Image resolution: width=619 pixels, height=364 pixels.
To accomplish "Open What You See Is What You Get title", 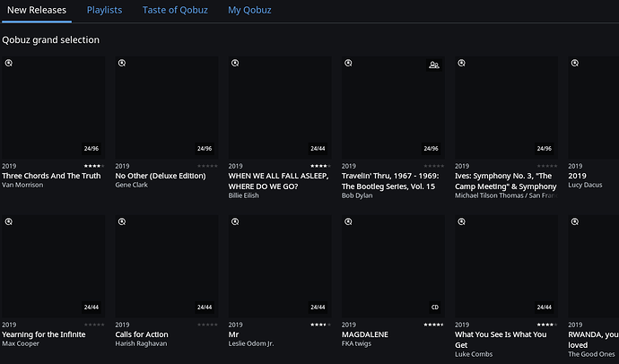I will point(501,340).
